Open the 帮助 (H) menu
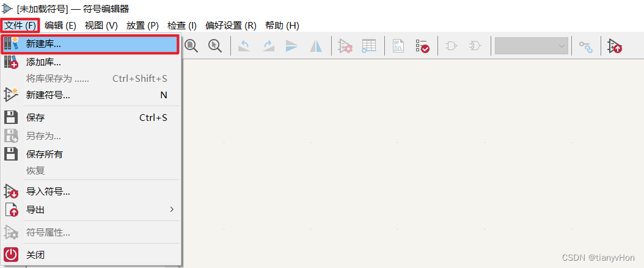644x268 pixels. [282, 26]
